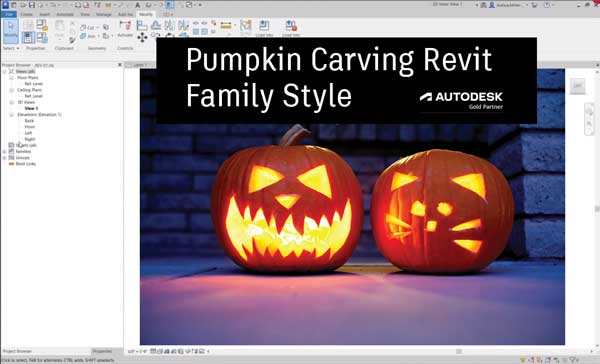The width and height of the screenshot is (600, 364).
Task: Choose the Cut geometry tool
Action: (x=89, y=28)
